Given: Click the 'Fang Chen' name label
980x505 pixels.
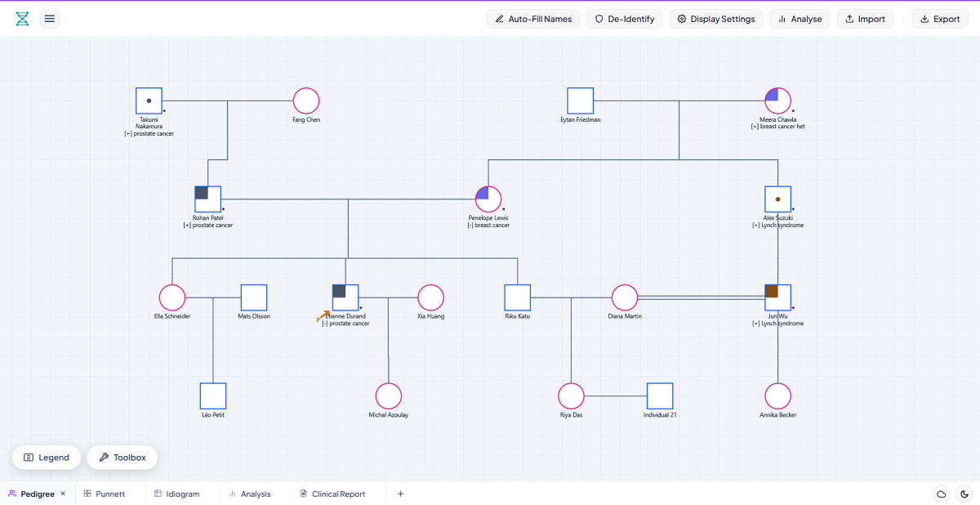Looking at the screenshot, I should (x=306, y=120).
